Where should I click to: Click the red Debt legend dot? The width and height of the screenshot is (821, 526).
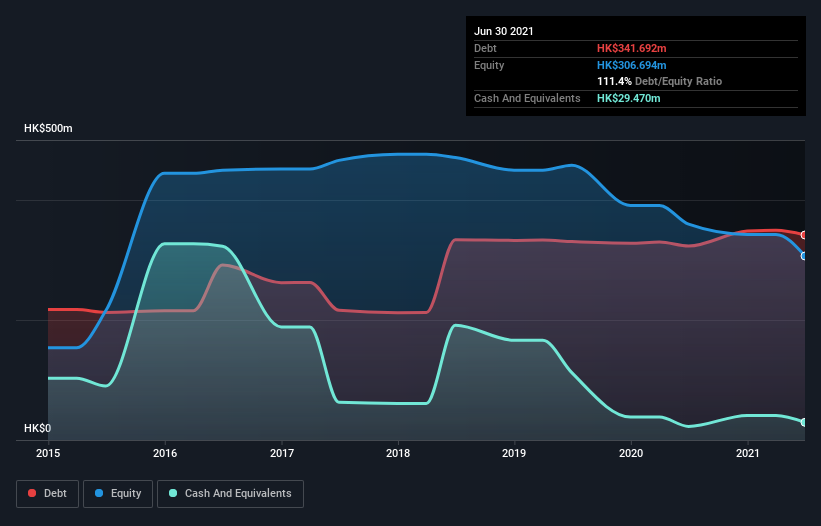click(x=32, y=493)
